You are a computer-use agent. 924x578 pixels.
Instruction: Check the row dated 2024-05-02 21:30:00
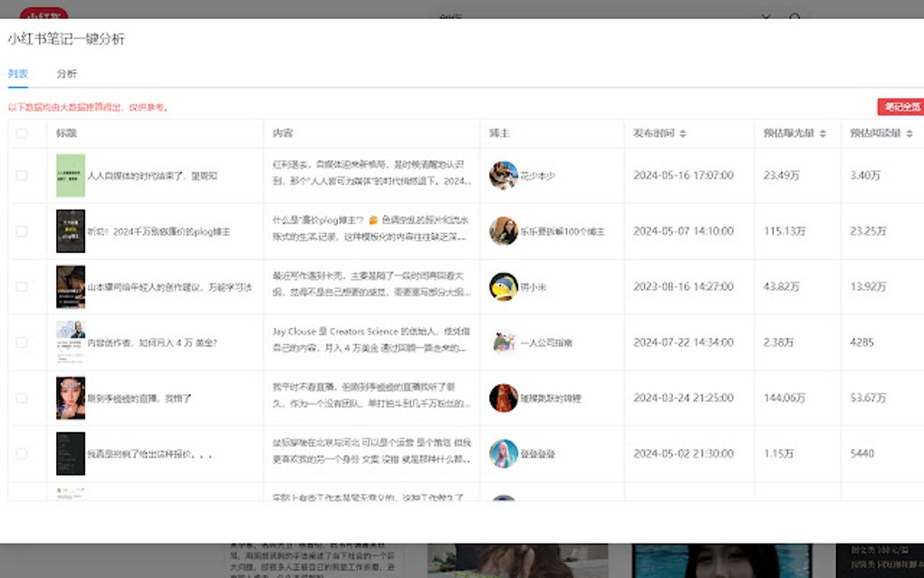coord(22,454)
